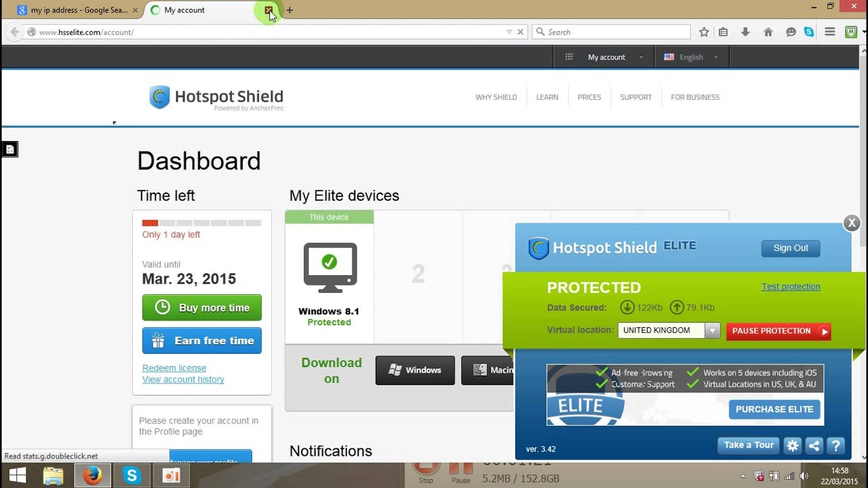Click the This device Windows 8.1 monitor

330,268
